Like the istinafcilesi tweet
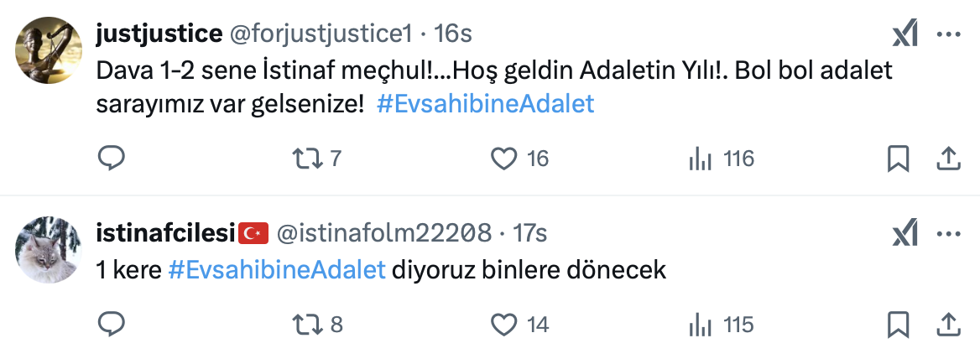This screenshot has height=359, width=980. (x=503, y=324)
